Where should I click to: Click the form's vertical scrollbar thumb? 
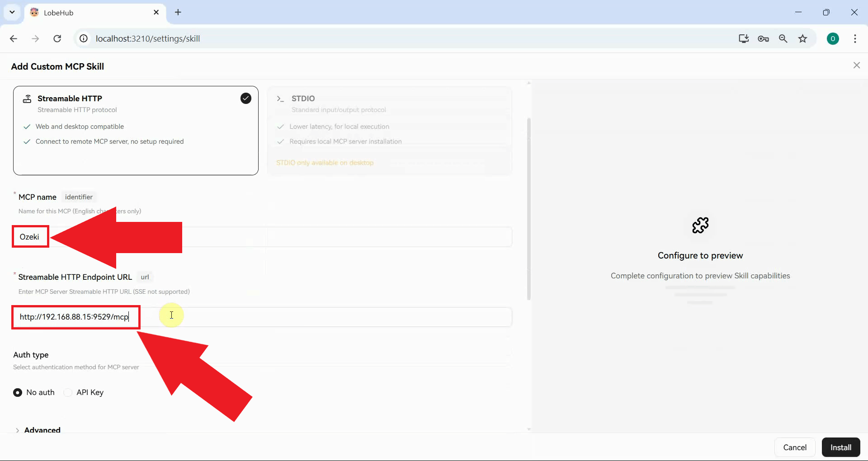529,209
